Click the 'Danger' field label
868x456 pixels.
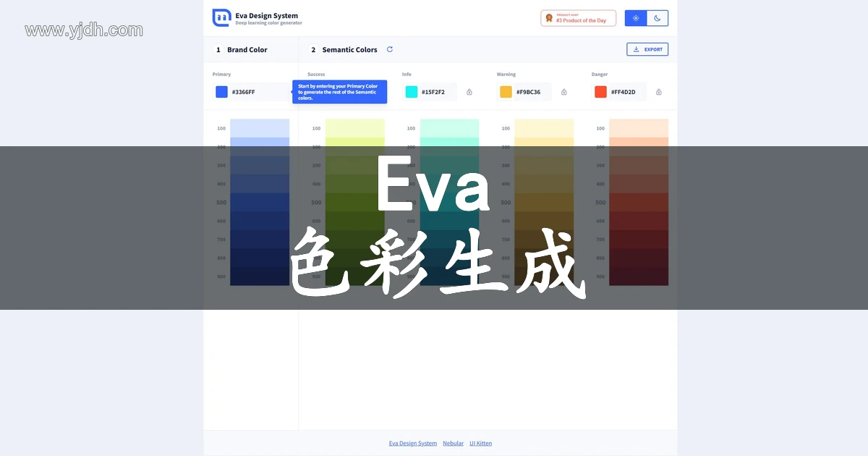(x=600, y=75)
